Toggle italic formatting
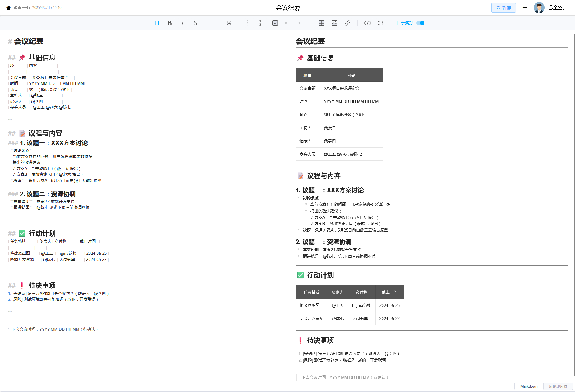This screenshot has width=575, height=392. click(182, 23)
